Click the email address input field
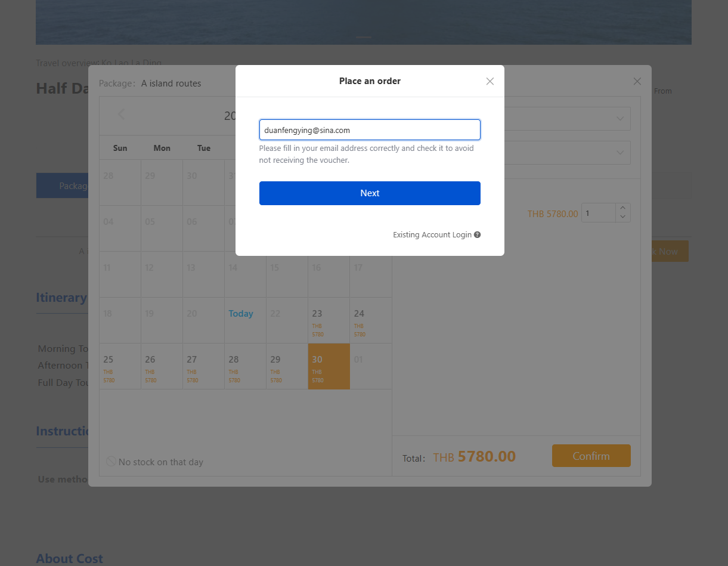This screenshot has height=566, width=728. point(370,130)
